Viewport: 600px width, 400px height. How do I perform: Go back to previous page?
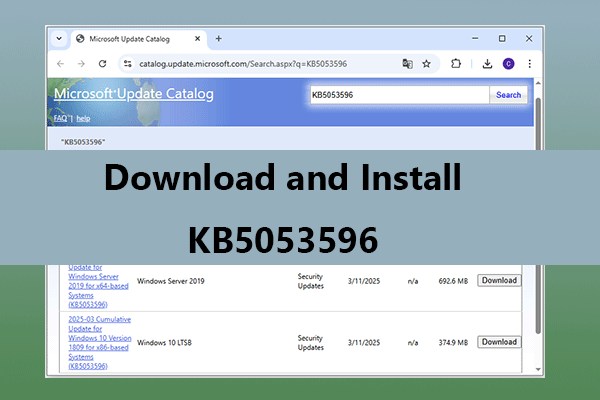pos(60,64)
